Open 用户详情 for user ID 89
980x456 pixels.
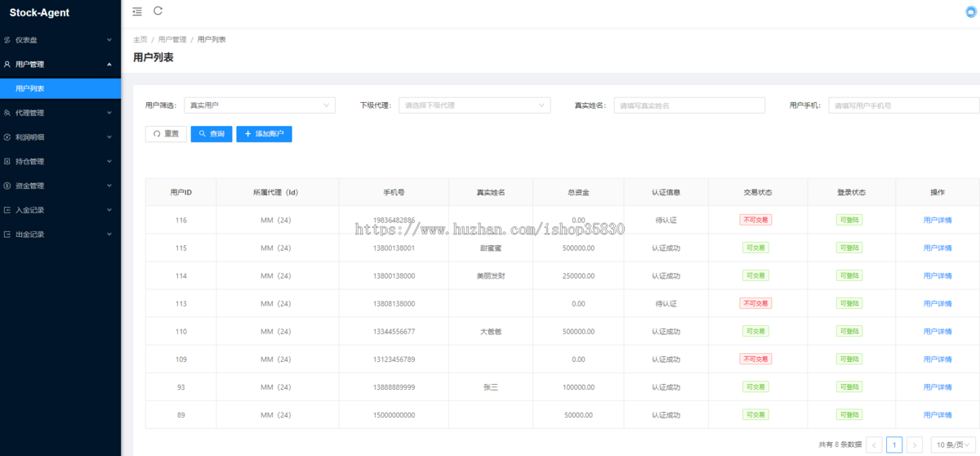point(938,414)
